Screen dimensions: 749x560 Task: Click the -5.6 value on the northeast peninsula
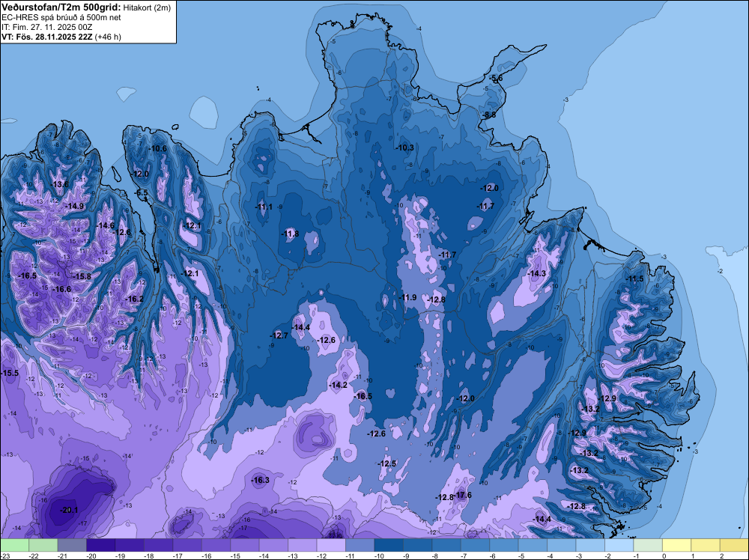click(496, 79)
